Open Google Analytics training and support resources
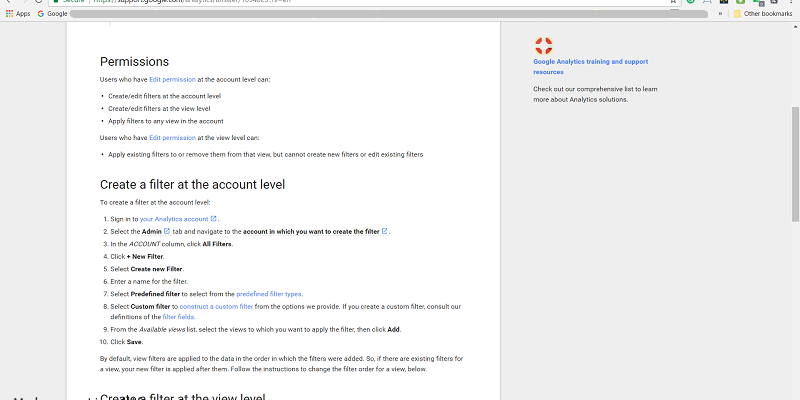Screen dimensions: 800x400 click(x=590, y=67)
